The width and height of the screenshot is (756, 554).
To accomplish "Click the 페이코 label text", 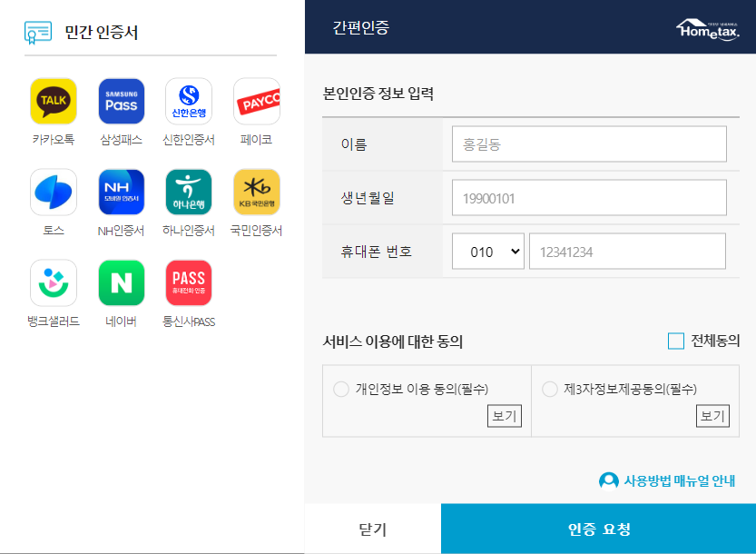I will pyautogui.click(x=257, y=140).
